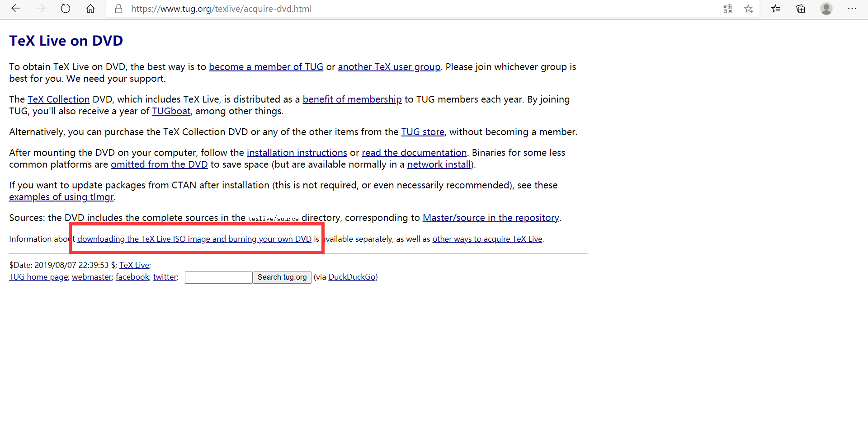Focus the address bar URL
Viewport: 868px width, 445px height.
pos(221,9)
